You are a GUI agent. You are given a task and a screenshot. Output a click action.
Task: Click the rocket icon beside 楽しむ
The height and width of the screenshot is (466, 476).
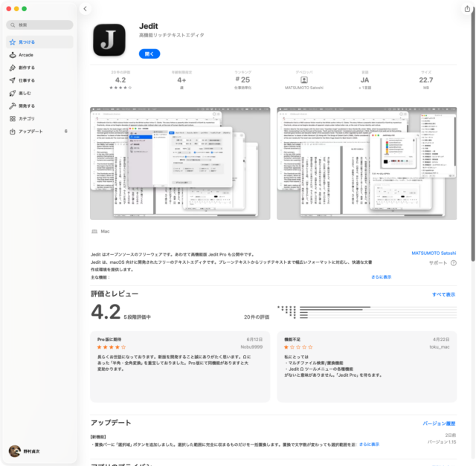coord(13,93)
